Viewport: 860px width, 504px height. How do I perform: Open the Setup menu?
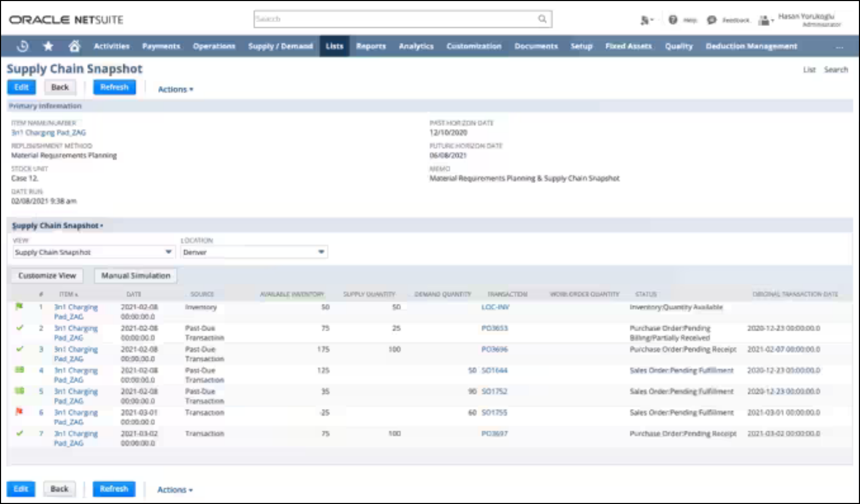click(581, 46)
